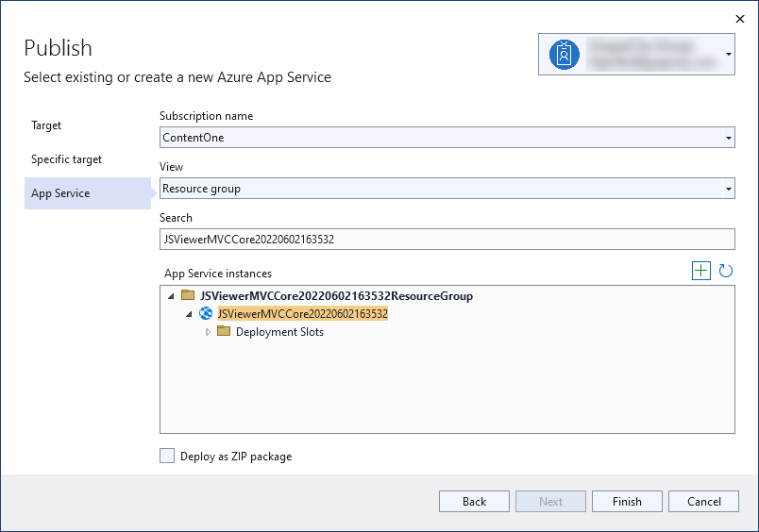Click the App Service instances label
The width and height of the screenshot is (759, 532).
point(218,274)
